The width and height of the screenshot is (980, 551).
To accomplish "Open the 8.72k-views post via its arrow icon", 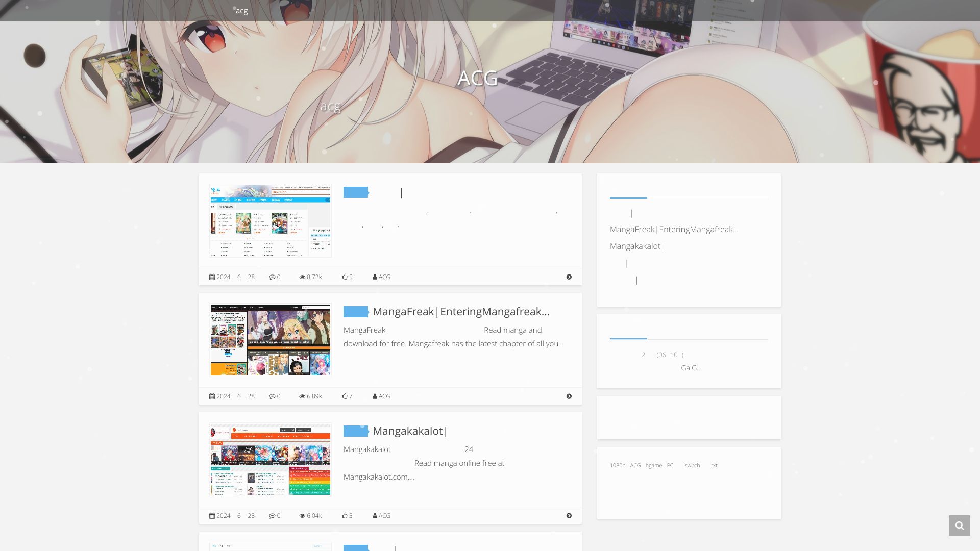I will tap(569, 277).
